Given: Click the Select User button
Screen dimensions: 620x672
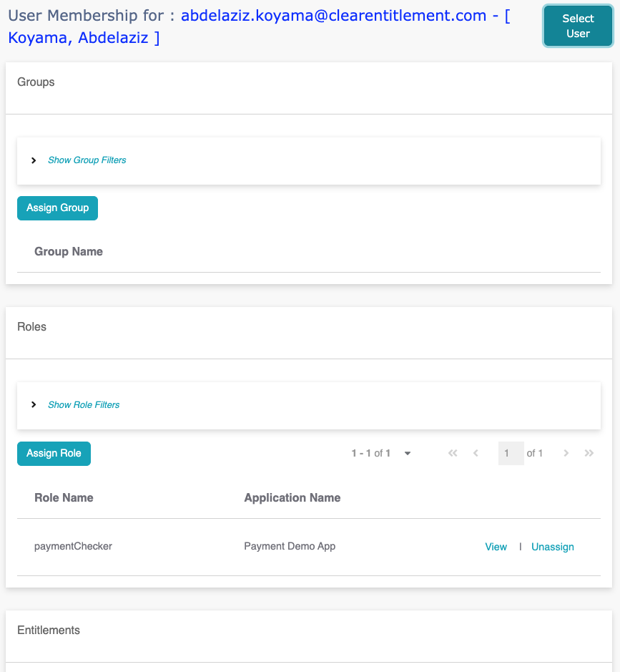Looking at the screenshot, I should (x=578, y=26).
